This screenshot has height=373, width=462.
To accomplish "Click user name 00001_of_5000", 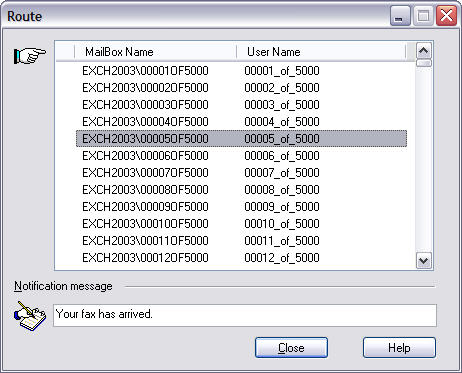I will [282, 71].
